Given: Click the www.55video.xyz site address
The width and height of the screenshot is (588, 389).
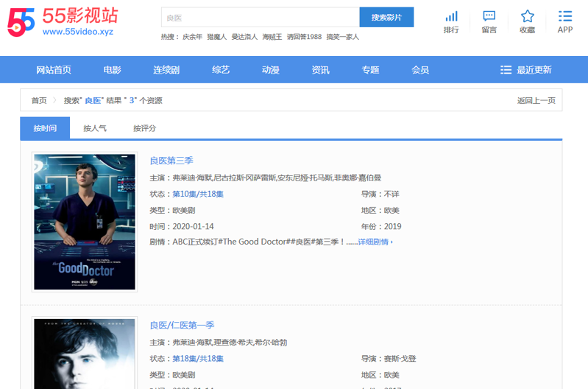Looking at the screenshot, I should click(78, 32).
